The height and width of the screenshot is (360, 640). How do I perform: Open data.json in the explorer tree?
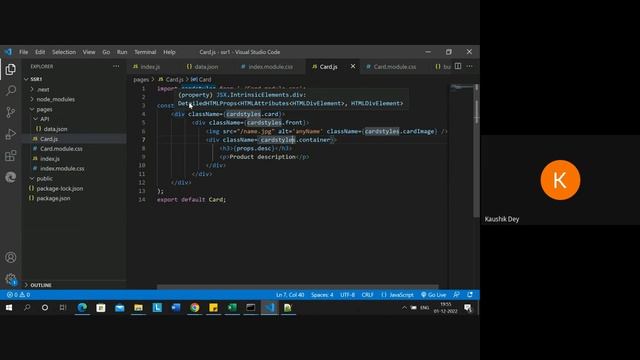pyautogui.click(x=55, y=129)
